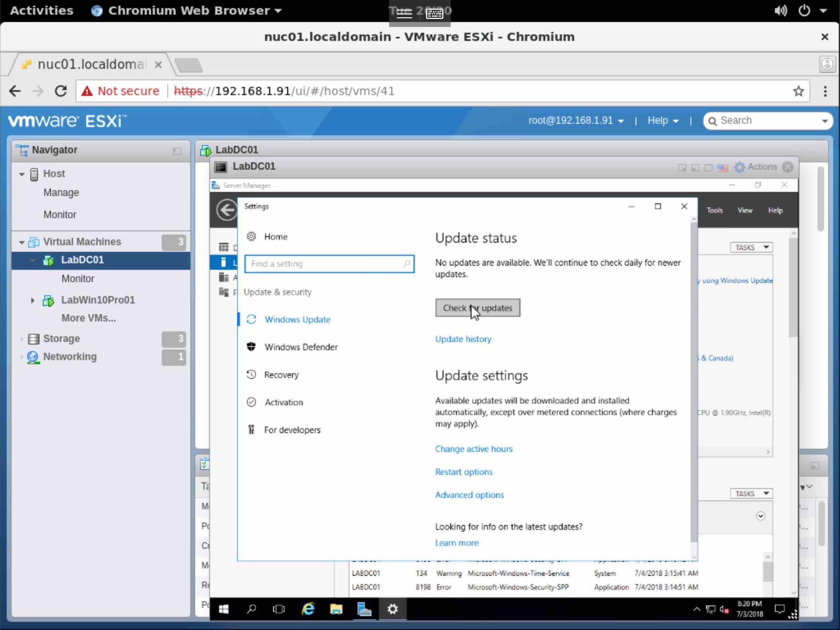
Task: Bookmark this page with the star icon
Action: [798, 91]
